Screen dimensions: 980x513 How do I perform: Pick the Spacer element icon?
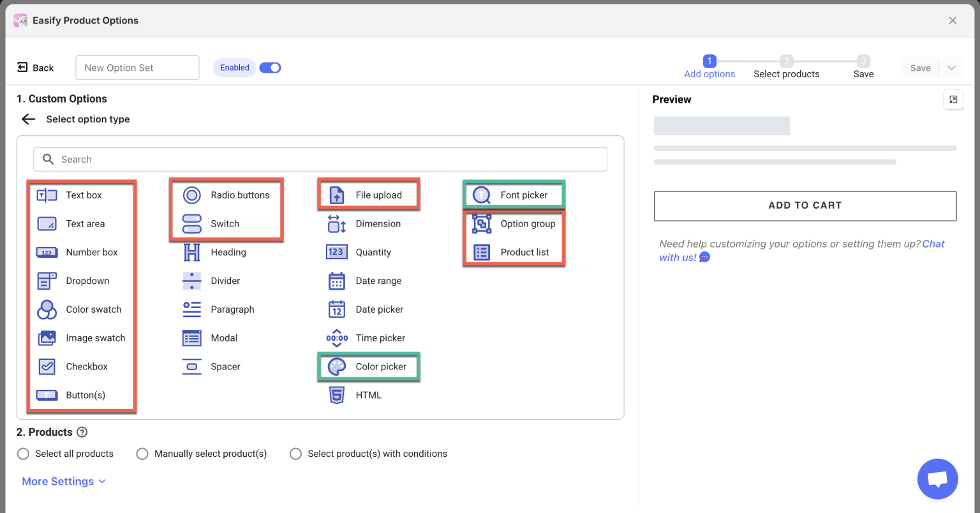click(192, 367)
